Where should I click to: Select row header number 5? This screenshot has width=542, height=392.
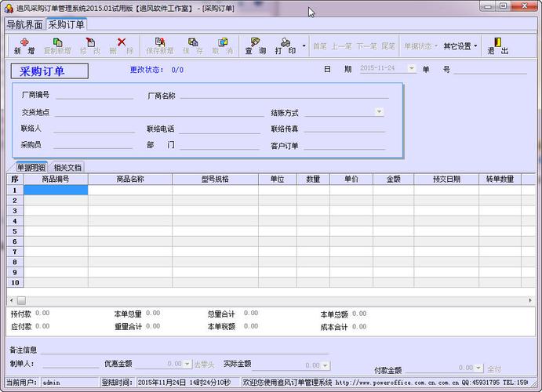(15, 231)
